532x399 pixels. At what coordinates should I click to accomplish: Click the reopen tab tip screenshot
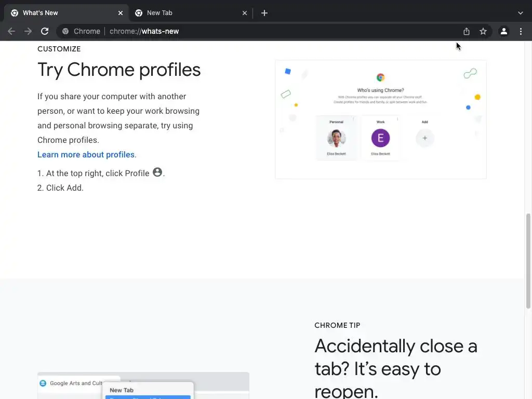(x=143, y=385)
